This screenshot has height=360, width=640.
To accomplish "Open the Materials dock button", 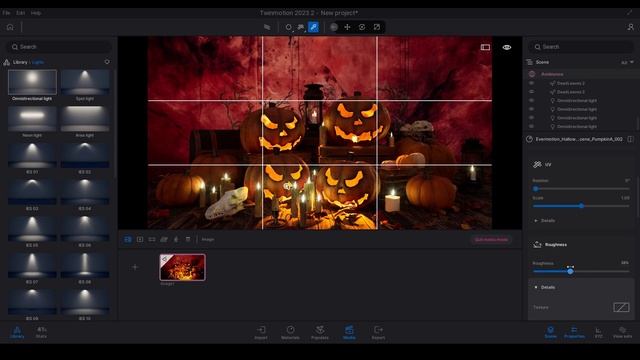I will (290, 332).
